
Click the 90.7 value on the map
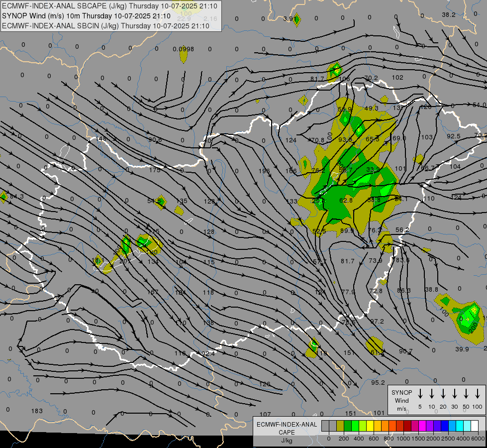(x=405, y=351)
